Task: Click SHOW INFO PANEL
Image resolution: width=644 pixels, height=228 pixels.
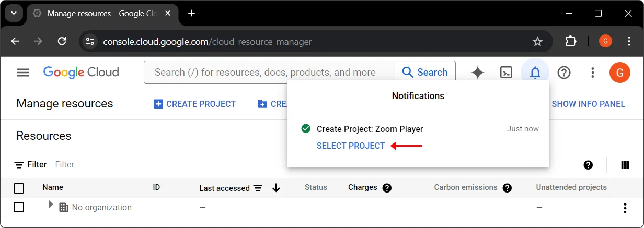Action: (x=589, y=104)
